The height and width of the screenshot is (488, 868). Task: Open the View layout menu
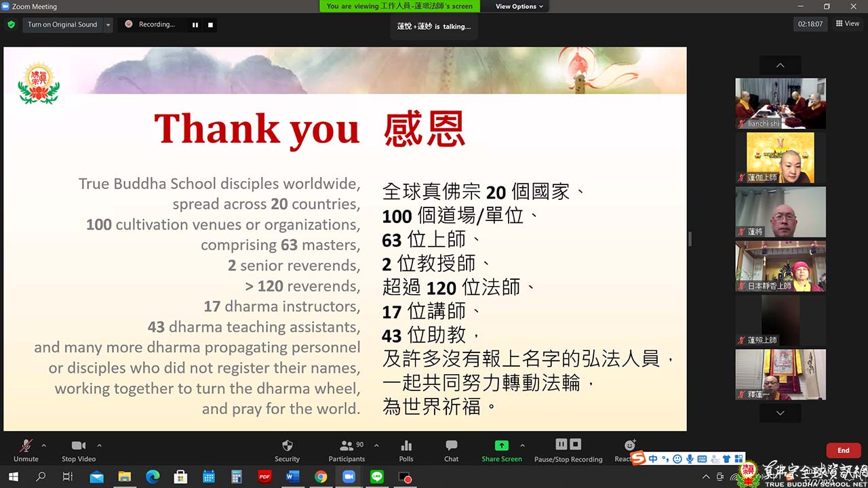click(848, 24)
